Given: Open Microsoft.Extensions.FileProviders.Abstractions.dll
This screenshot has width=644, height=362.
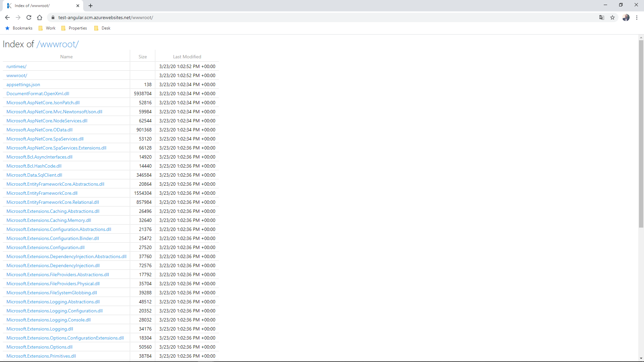Looking at the screenshot, I should click(58, 275).
